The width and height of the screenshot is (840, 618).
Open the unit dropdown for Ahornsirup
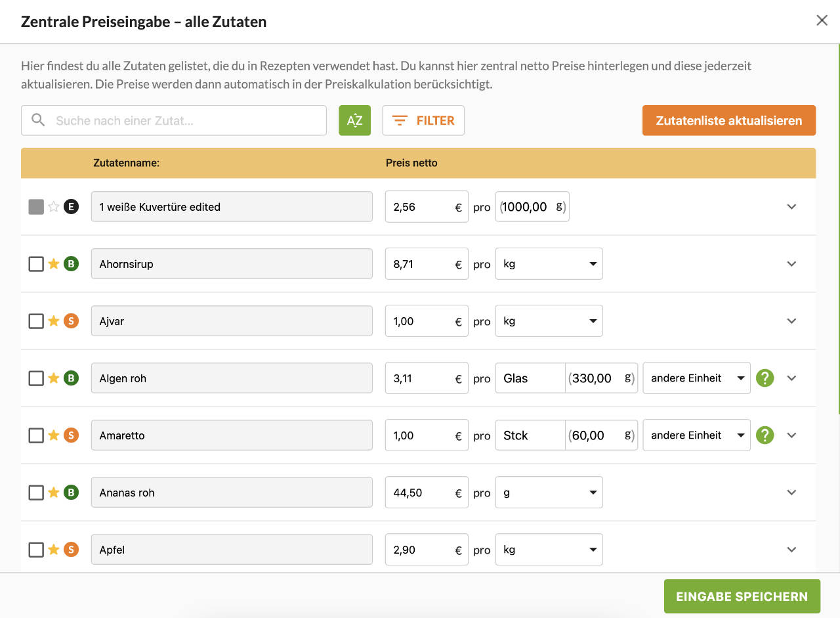pyautogui.click(x=549, y=264)
